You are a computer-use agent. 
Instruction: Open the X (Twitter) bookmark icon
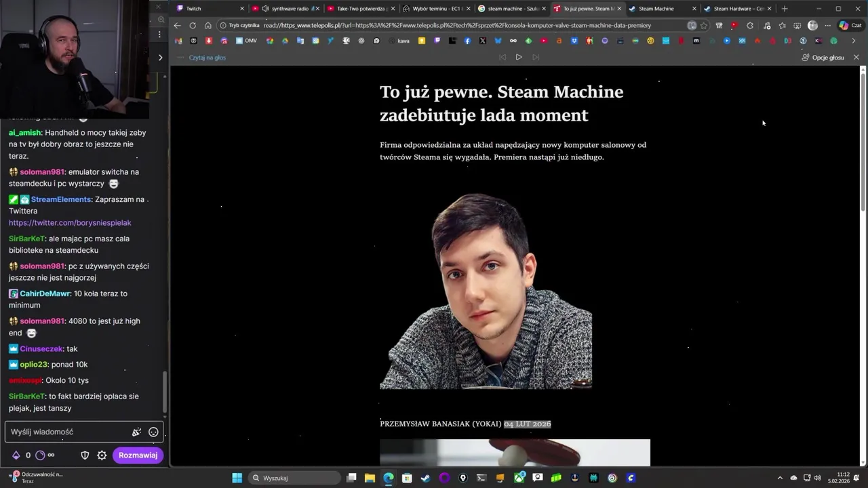[482, 41]
